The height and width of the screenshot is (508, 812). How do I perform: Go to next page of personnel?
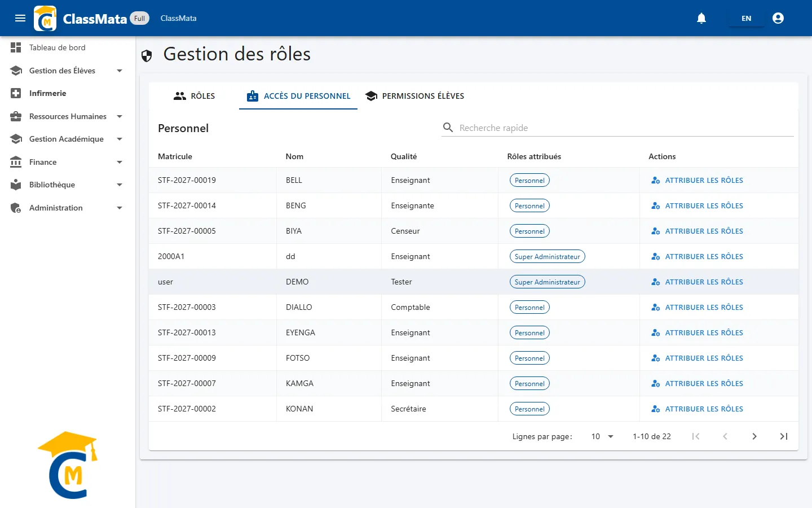[754, 436]
